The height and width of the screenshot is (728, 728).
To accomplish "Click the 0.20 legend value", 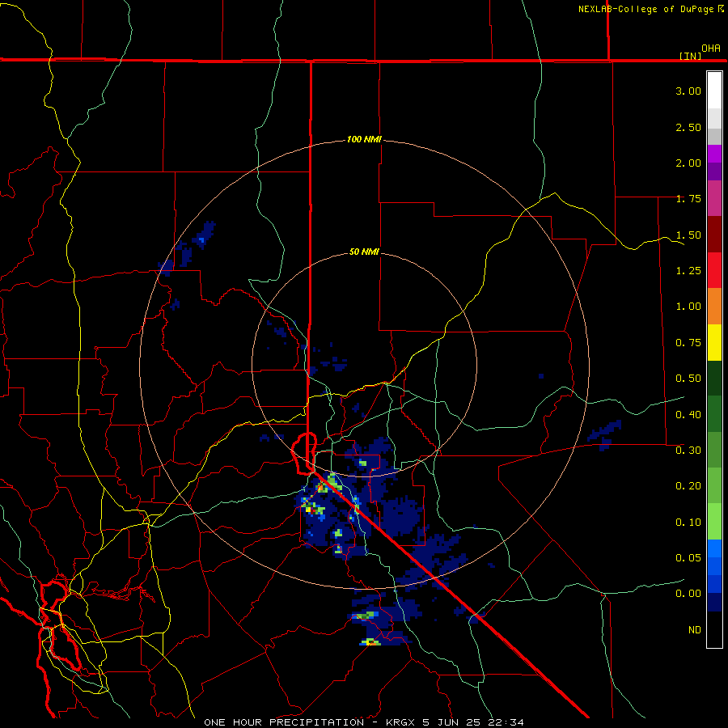I will 688,486.
